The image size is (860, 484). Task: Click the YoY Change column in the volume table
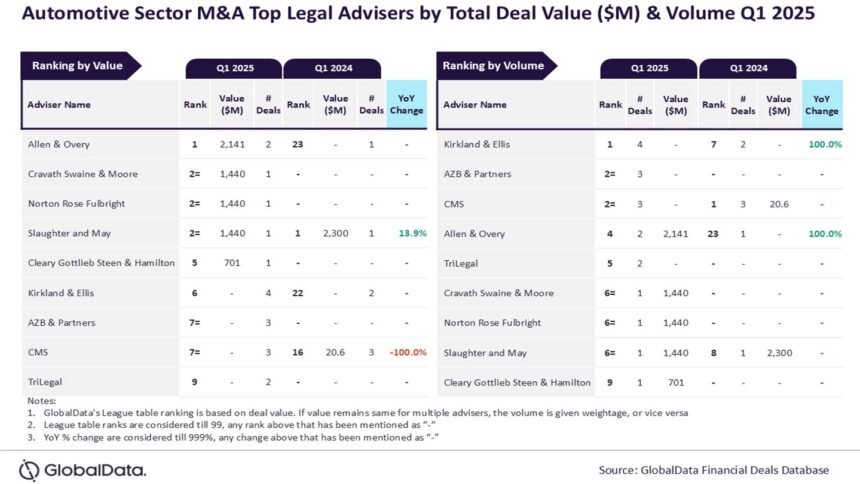[x=822, y=104]
